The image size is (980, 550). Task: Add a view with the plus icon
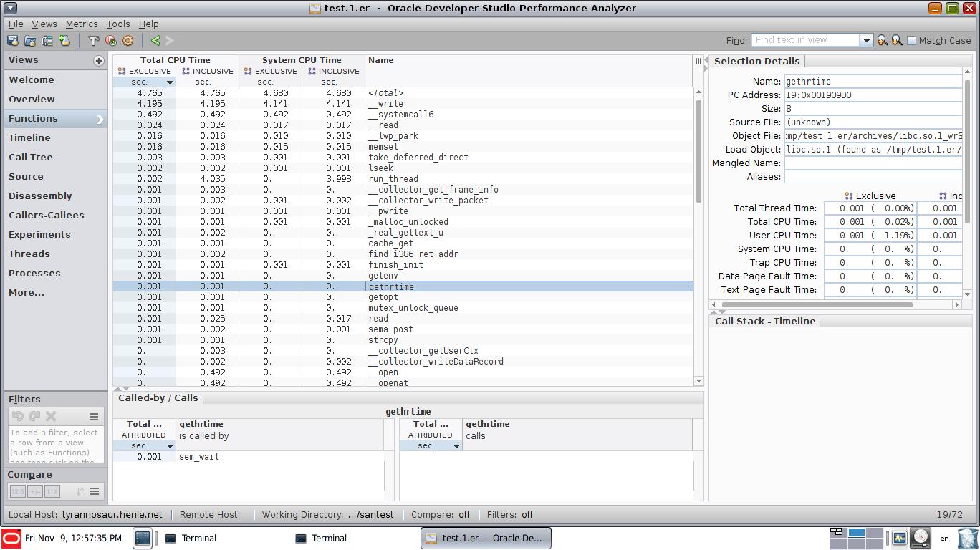point(99,61)
